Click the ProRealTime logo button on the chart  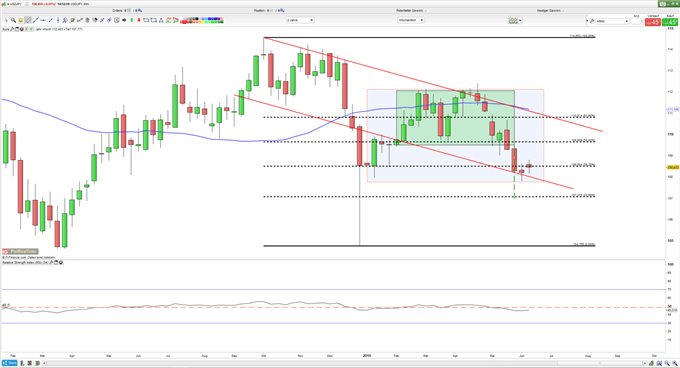(x=20, y=251)
